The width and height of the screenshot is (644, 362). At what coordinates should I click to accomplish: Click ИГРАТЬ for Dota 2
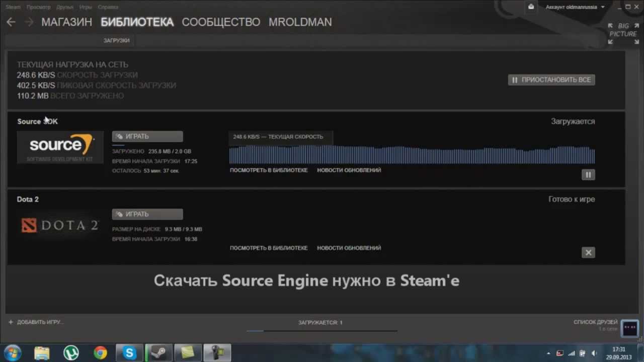[x=147, y=214]
